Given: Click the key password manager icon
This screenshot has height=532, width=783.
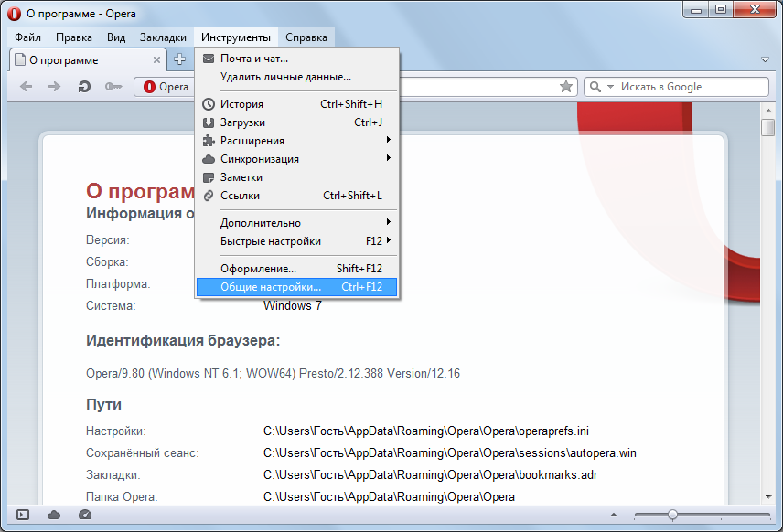Looking at the screenshot, I should (113, 87).
